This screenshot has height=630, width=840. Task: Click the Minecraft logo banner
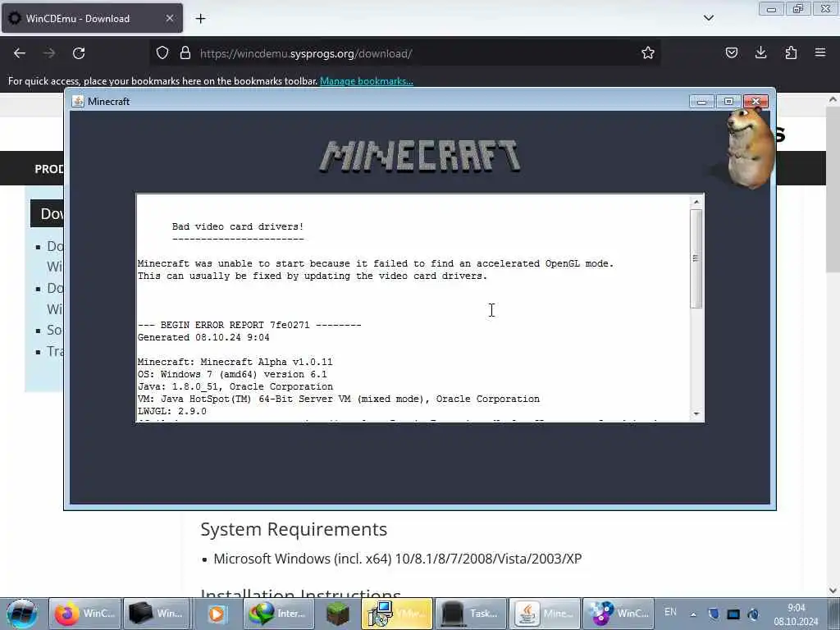[x=419, y=156]
